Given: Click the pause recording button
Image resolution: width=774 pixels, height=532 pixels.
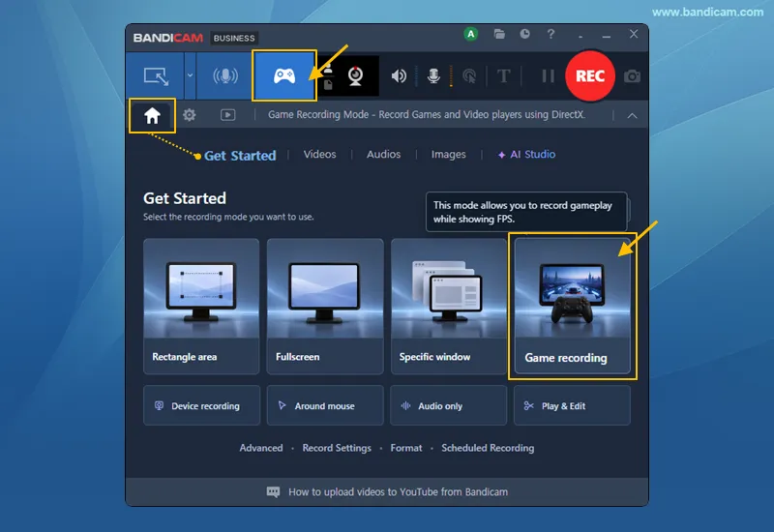Looking at the screenshot, I should tap(548, 76).
